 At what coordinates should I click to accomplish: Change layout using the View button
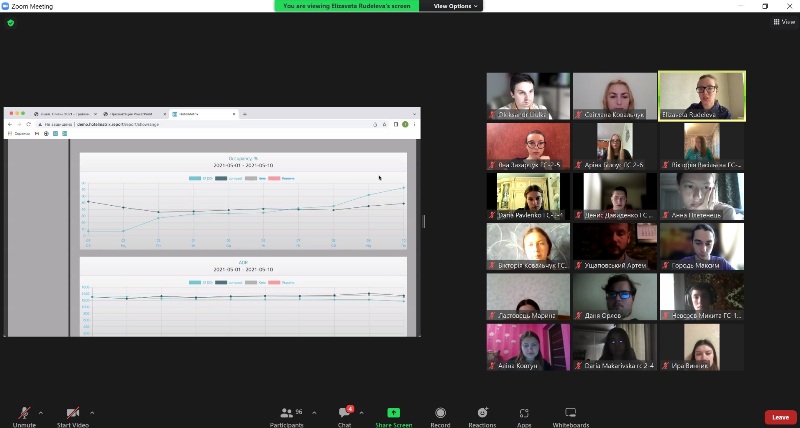tap(784, 21)
